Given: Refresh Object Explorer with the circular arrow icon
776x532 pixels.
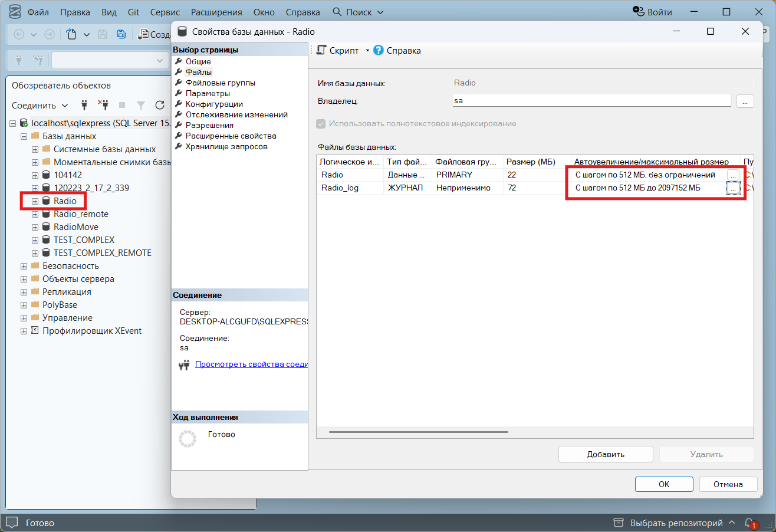Looking at the screenshot, I should (x=159, y=106).
